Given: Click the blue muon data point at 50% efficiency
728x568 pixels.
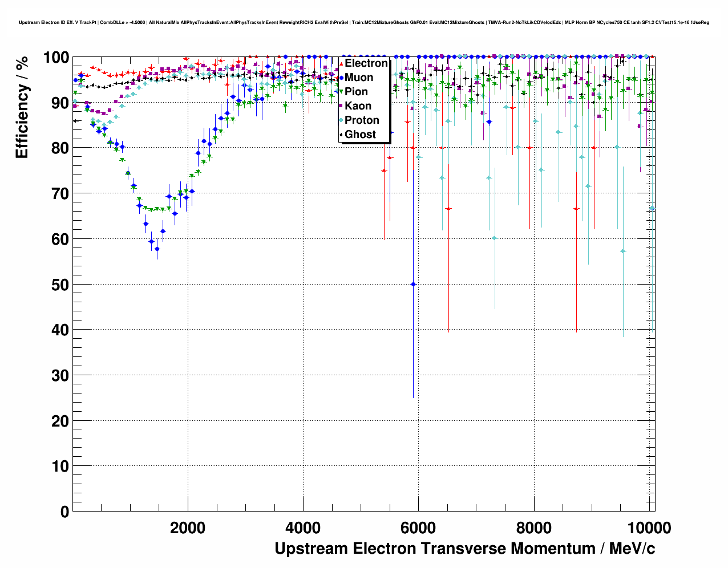Looking at the screenshot, I should point(414,284).
